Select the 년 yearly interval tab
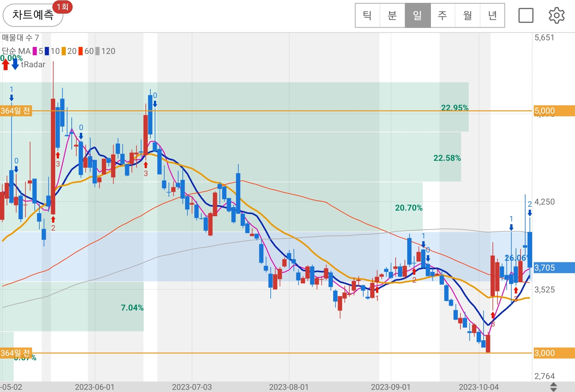This screenshot has height=392, width=575. point(492,15)
